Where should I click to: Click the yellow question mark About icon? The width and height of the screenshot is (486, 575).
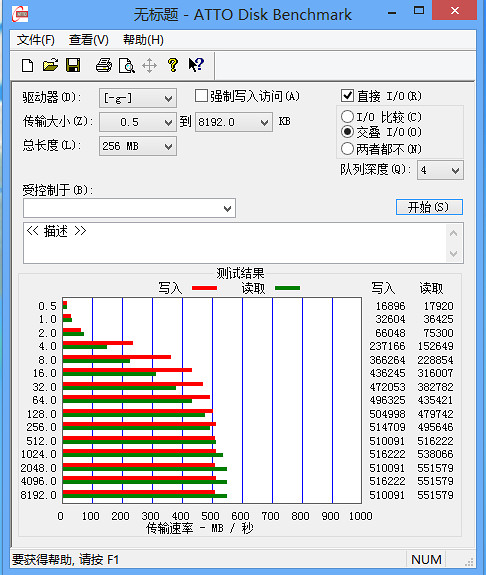(173, 65)
